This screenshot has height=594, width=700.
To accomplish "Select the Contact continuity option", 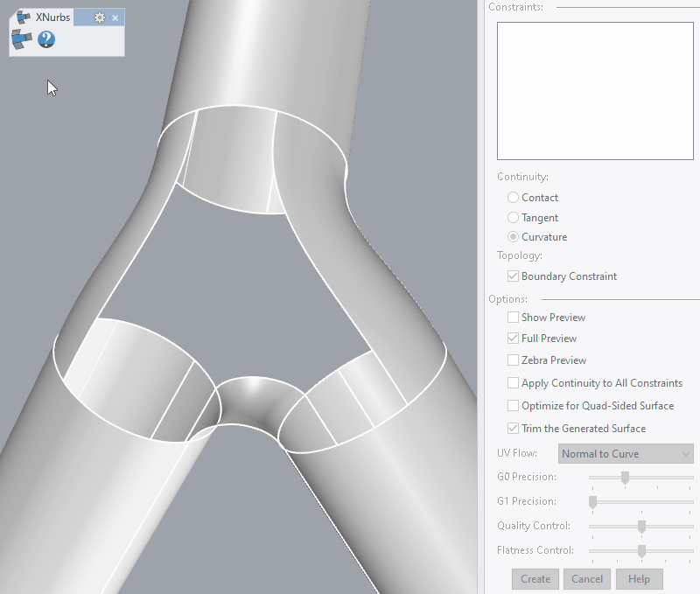I will pos(514,198).
